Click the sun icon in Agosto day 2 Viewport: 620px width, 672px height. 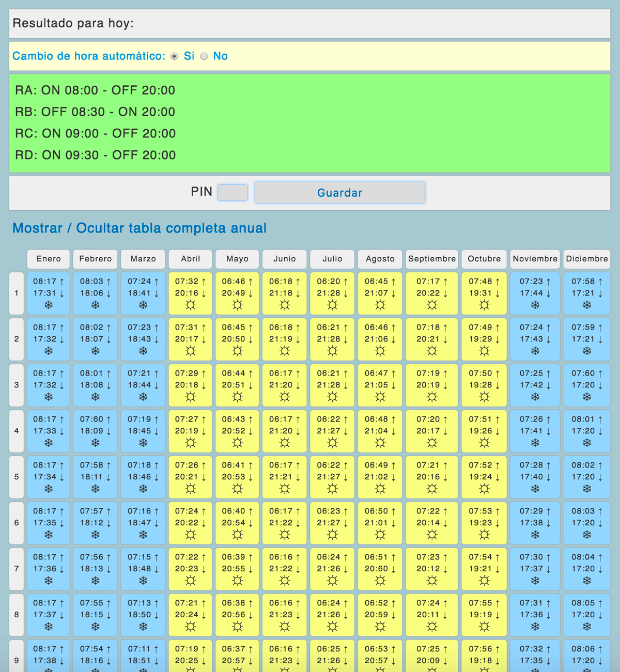380,351
